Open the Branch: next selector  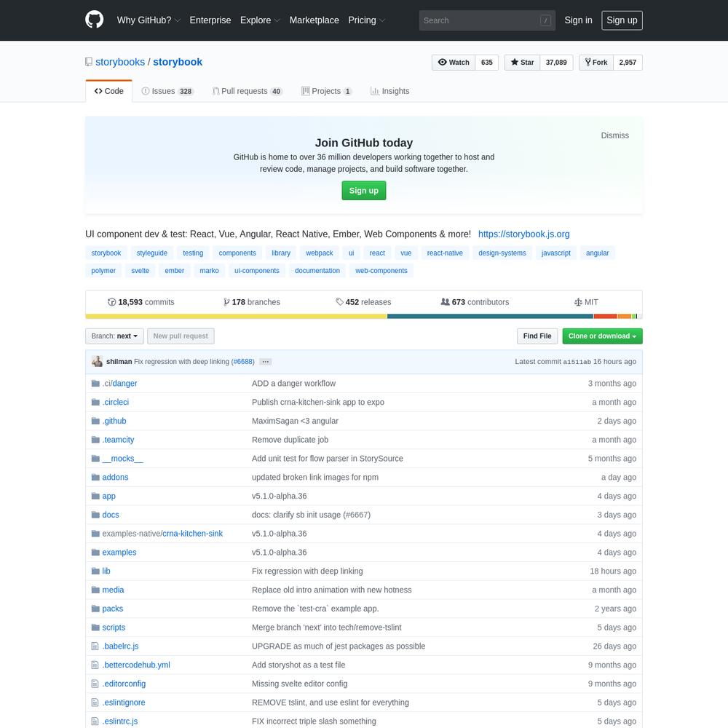(x=114, y=336)
